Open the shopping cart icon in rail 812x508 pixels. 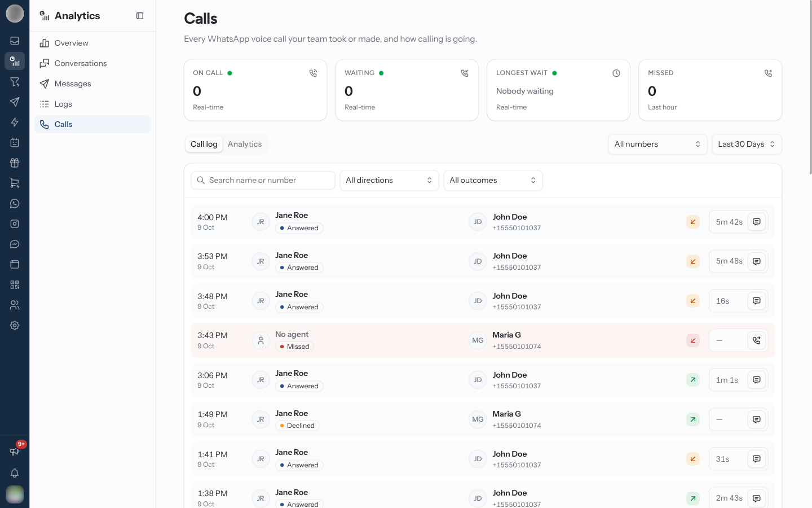pos(15,183)
